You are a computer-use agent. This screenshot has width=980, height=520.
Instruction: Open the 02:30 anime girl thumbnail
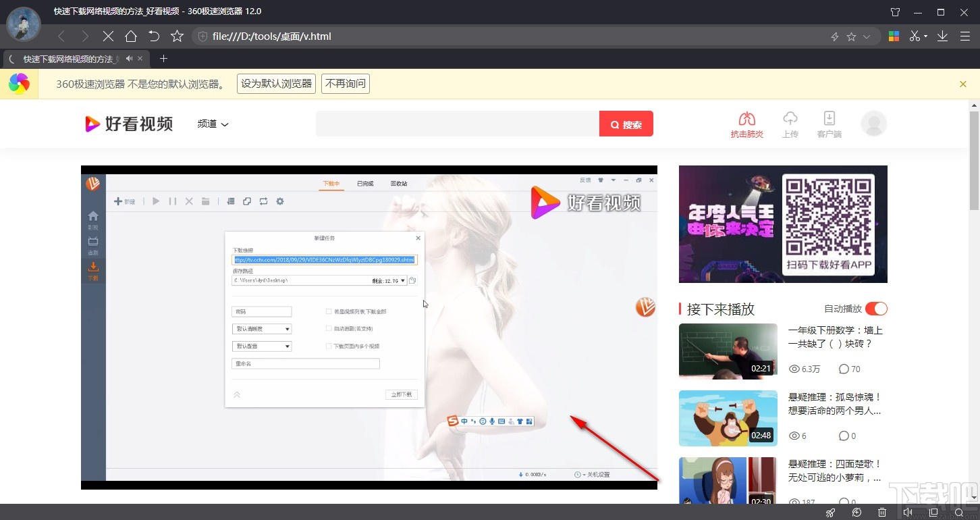pos(728,481)
